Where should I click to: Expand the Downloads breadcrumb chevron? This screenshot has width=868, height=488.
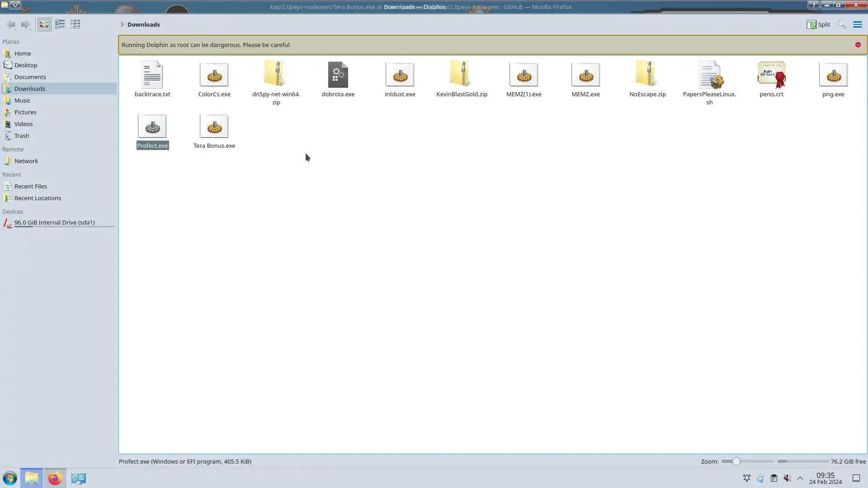pos(122,24)
